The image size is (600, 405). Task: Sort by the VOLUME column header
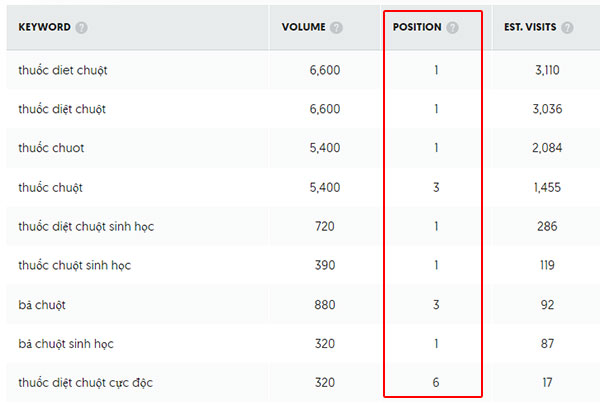pos(303,27)
